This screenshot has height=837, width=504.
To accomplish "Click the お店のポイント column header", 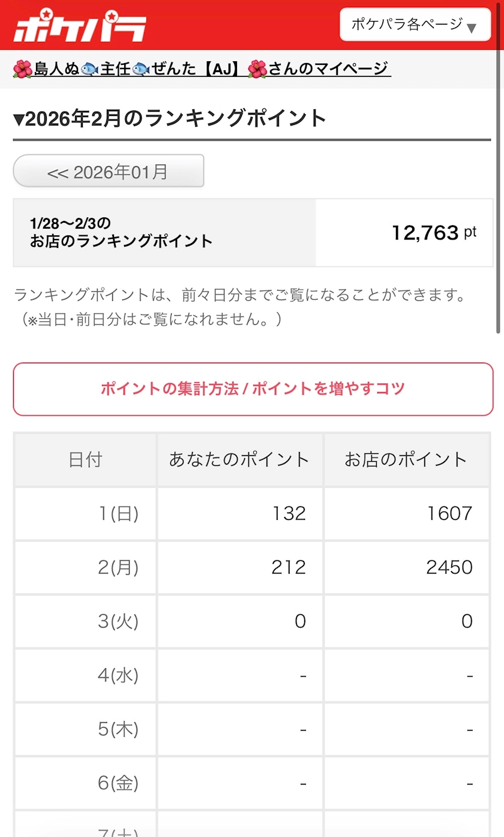I will (x=406, y=460).
